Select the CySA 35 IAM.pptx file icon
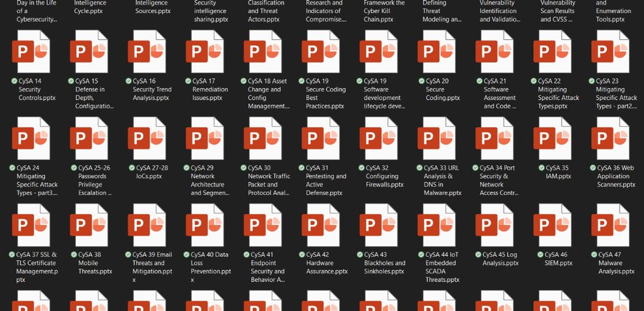The height and width of the screenshot is (311, 644). 552,138
